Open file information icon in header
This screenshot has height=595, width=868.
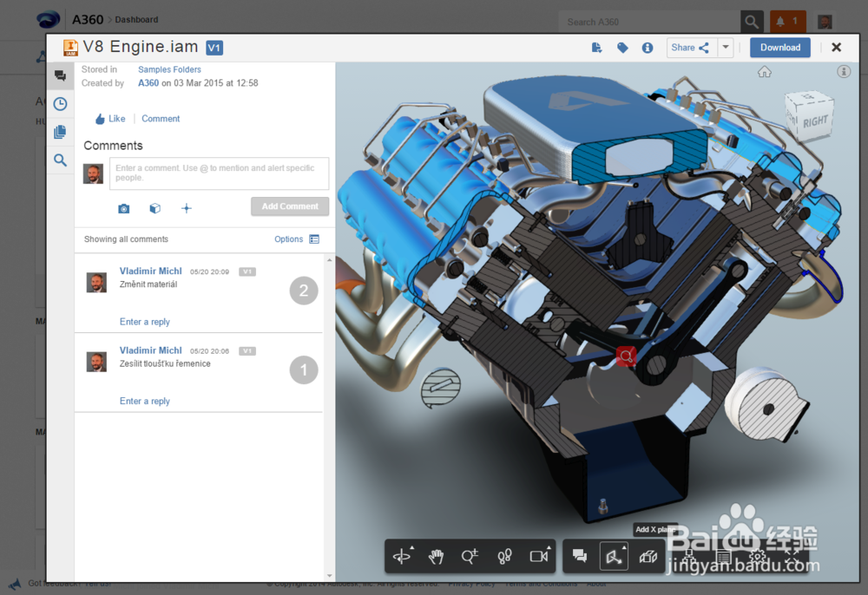[648, 48]
